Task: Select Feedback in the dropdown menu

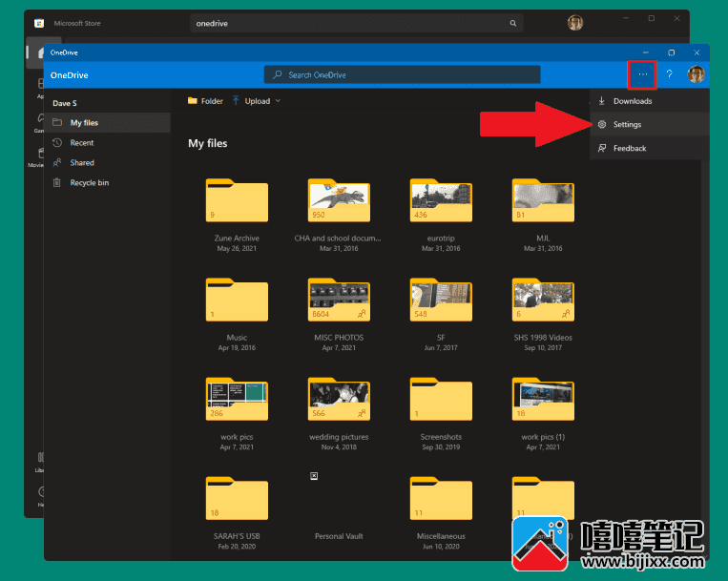Action: point(649,148)
